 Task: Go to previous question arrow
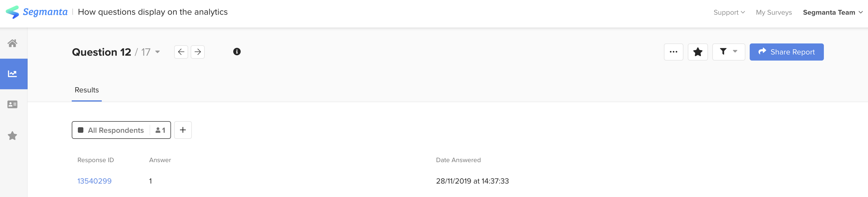[181, 52]
